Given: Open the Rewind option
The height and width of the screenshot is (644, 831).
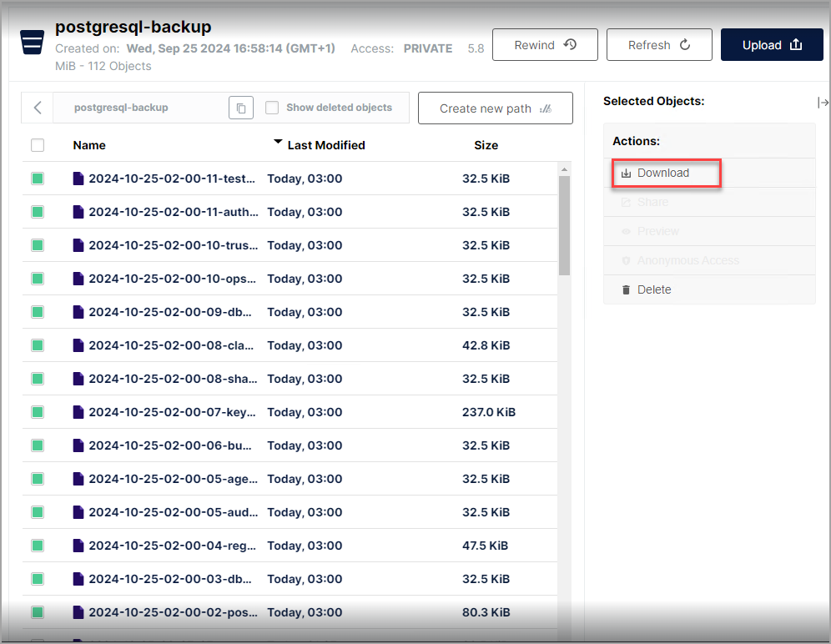Looking at the screenshot, I should tap(545, 45).
